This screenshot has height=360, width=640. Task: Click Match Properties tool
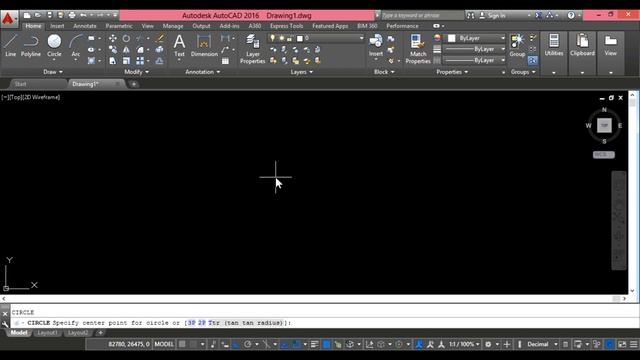[418, 49]
